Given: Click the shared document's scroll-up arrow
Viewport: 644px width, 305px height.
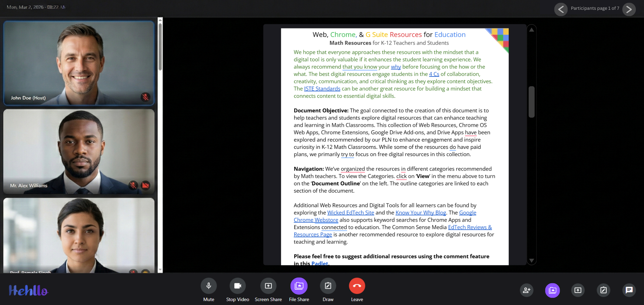Looking at the screenshot, I should coord(531,30).
